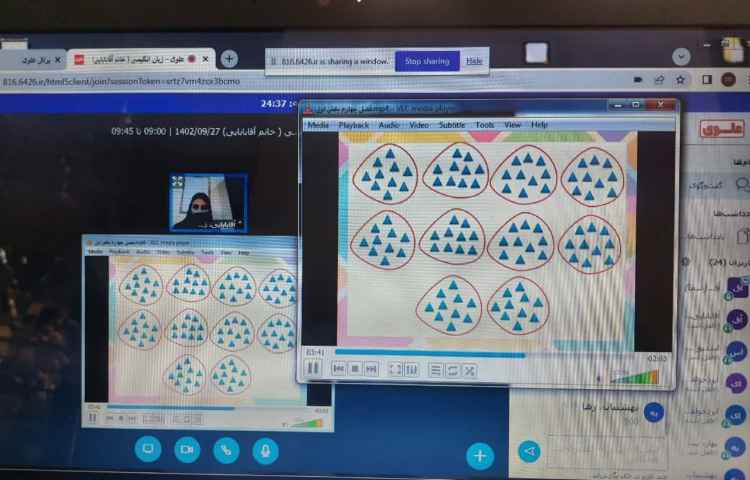The image size is (750, 480).
Task: Click the shared screen preview area
Action: 209,333
